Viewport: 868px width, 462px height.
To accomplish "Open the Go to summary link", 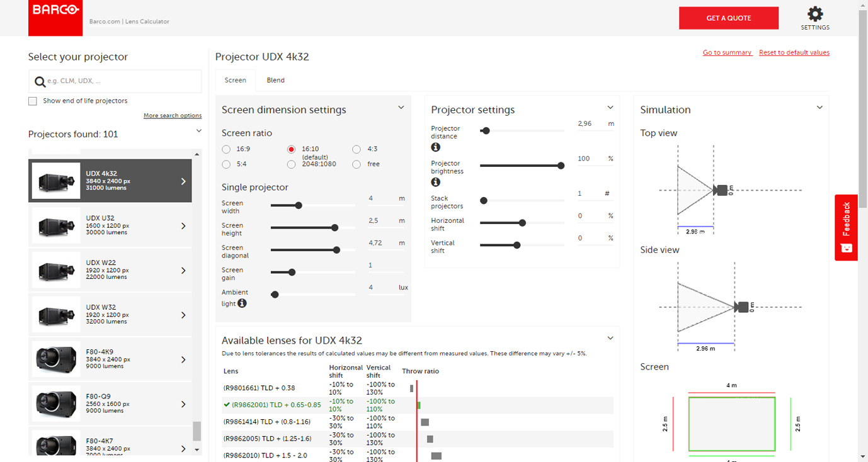I will click(727, 53).
